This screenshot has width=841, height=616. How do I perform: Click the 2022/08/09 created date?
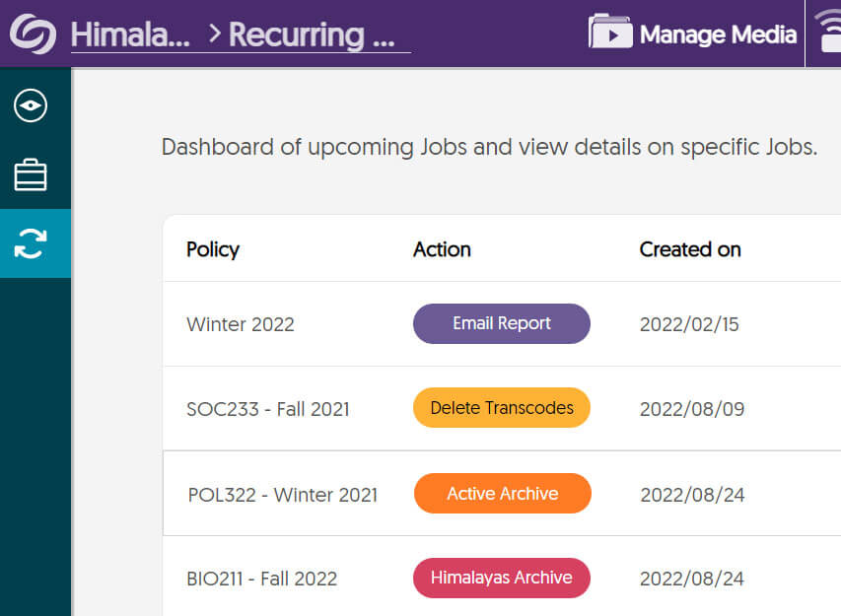point(692,409)
